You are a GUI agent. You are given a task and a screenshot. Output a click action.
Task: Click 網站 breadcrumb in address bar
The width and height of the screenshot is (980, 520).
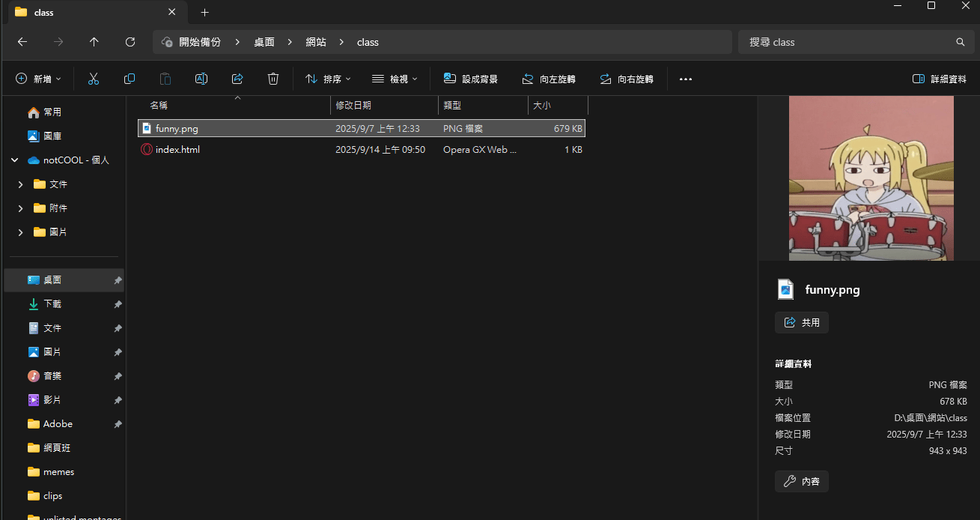tap(316, 42)
